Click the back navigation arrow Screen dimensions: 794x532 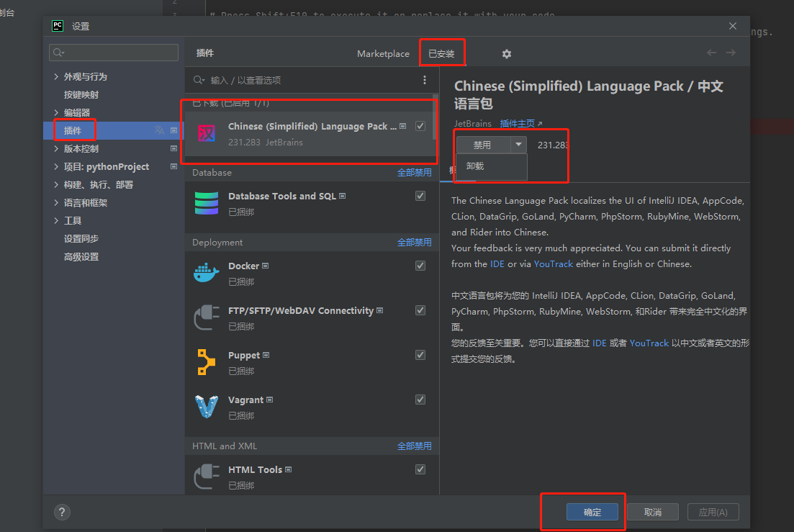pos(711,53)
